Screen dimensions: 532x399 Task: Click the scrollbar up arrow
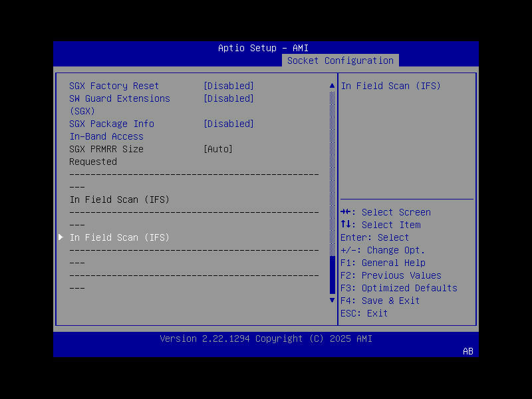pyautogui.click(x=332, y=85)
